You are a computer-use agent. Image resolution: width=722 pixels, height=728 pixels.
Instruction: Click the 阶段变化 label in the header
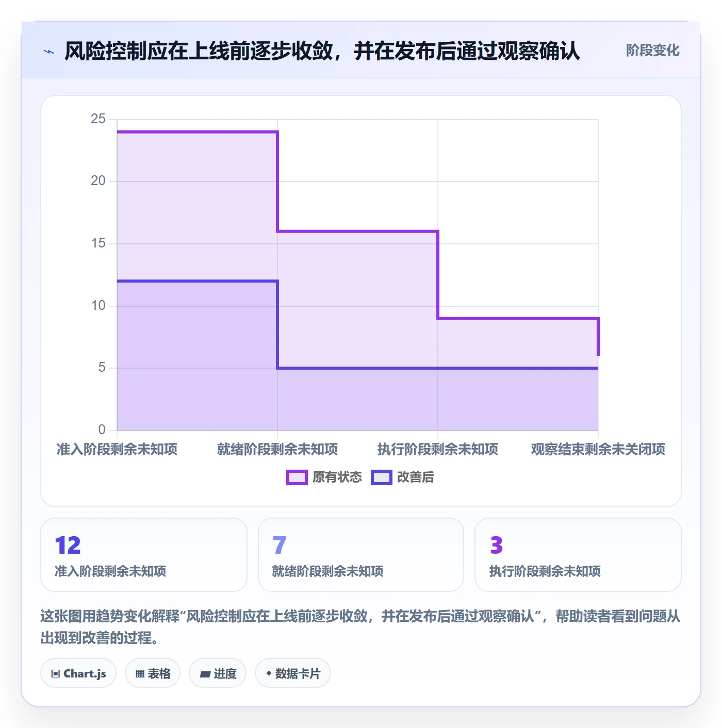click(652, 51)
